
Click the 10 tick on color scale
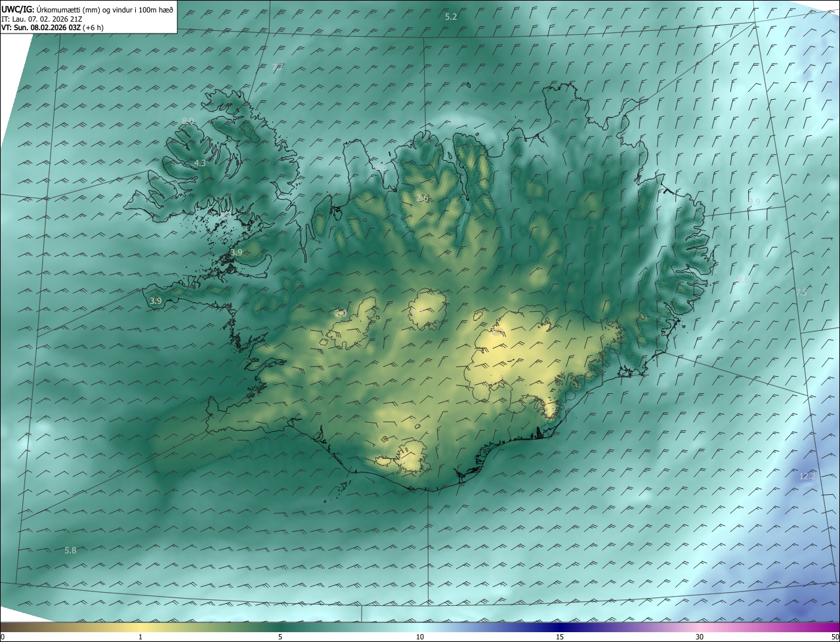(x=420, y=637)
